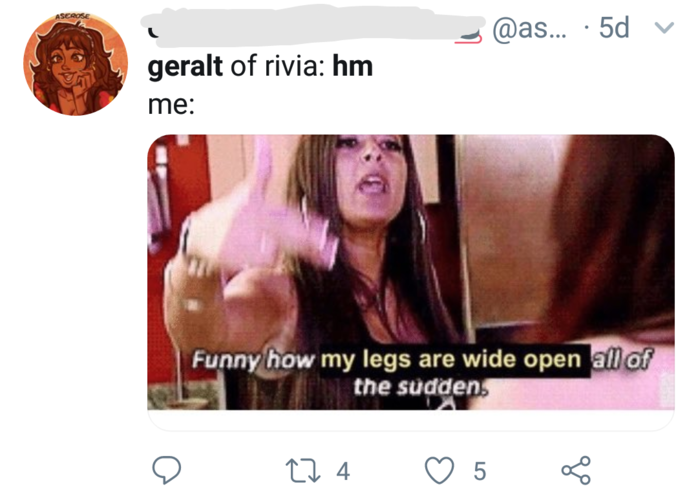The image size is (698, 500).
Task: Click the retweet count number 4
Action: point(343,471)
